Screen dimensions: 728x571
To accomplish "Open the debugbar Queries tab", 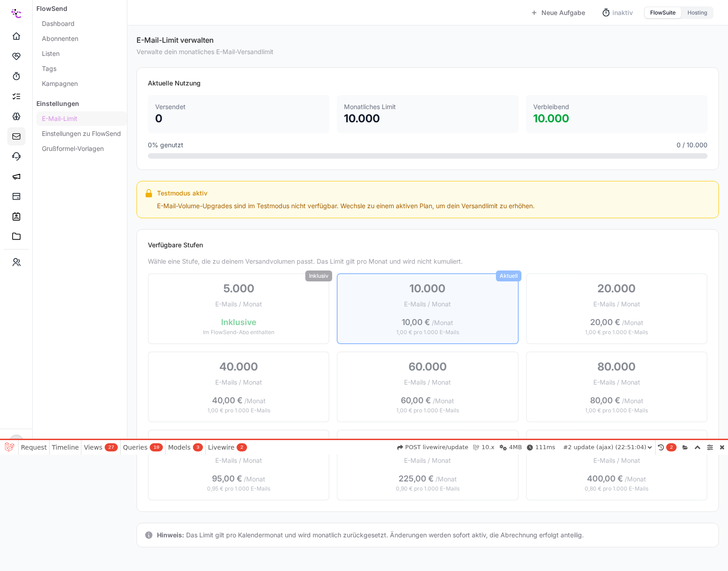I will click(x=142, y=447).
